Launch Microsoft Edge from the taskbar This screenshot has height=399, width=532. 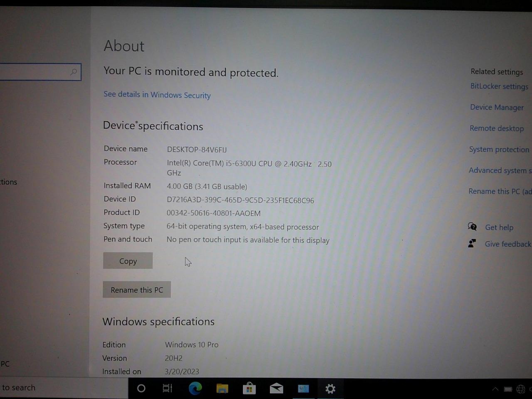click(x=195, y=388)
